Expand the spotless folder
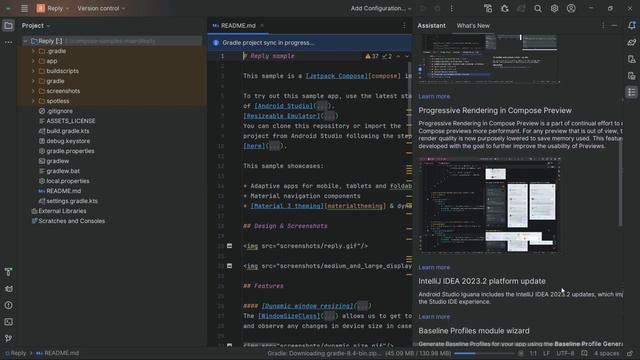The image size is (640, 360). coord(33,101)
